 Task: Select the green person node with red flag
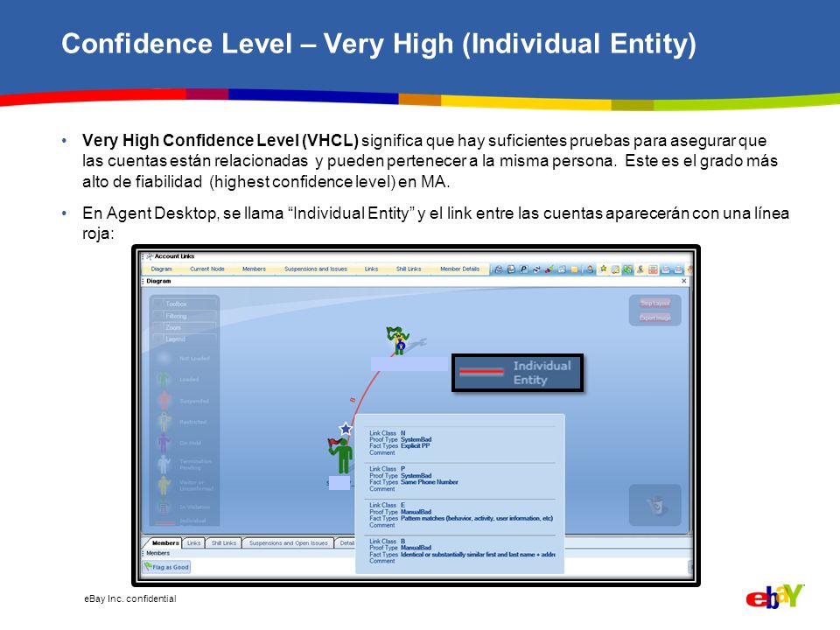pos(340,455)
